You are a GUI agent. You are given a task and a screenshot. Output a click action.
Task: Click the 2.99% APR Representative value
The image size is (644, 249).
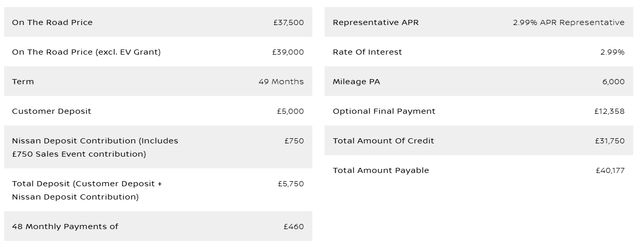pos(568,22)
